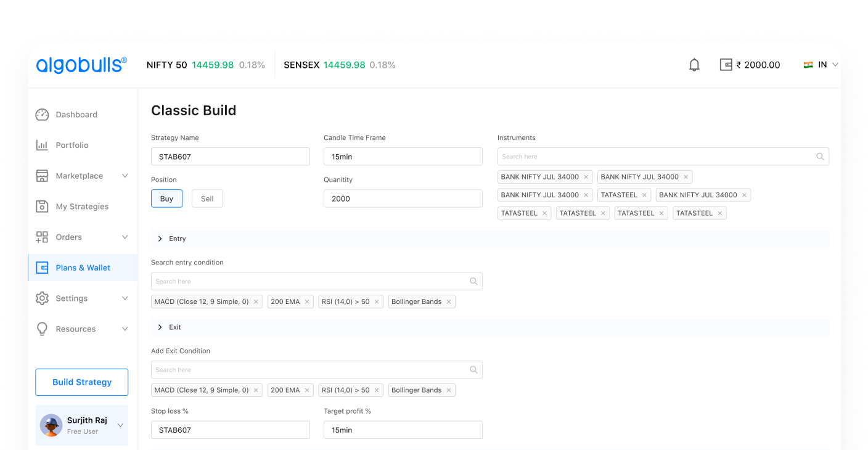Open the notification bell
The height and width of the screenshot is (450, 868).
pyautogui.click(x=694, y=65)
